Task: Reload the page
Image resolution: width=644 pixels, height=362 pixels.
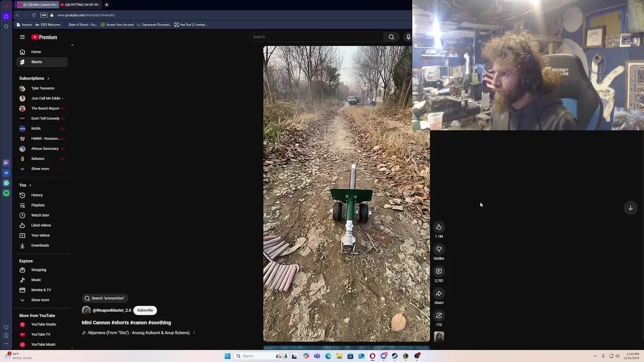Action: pyautogui.click(x=34, y=15)
